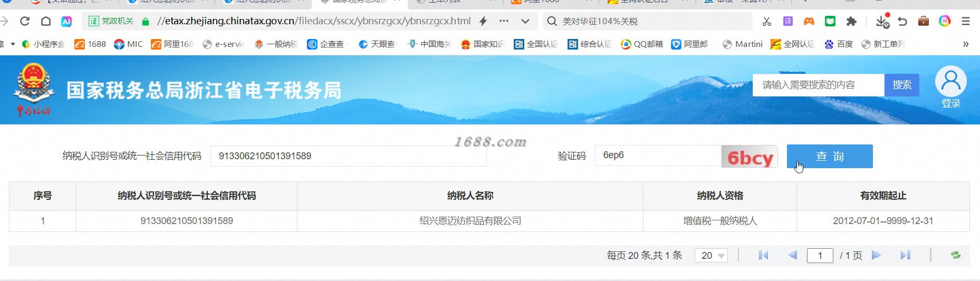
Task: Click the taxpayer ID input field
Action: click(348, 156)
